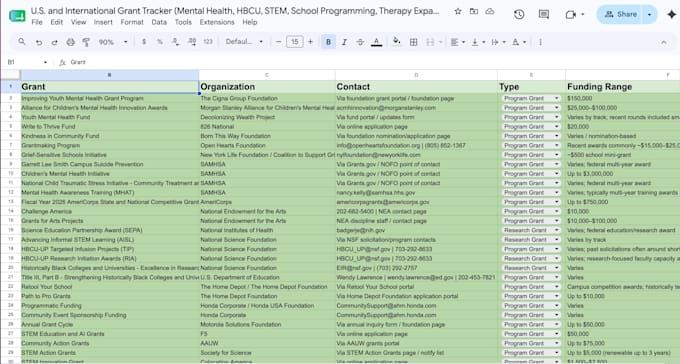The image size is (680, 364).
Task: Open version history clock icon
Action: (519, 14)
